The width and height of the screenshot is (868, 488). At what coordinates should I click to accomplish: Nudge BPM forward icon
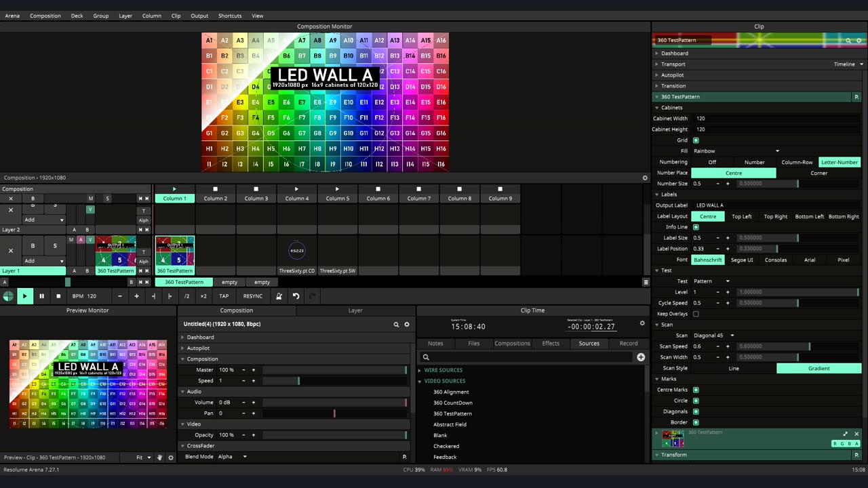click(170, 296)
